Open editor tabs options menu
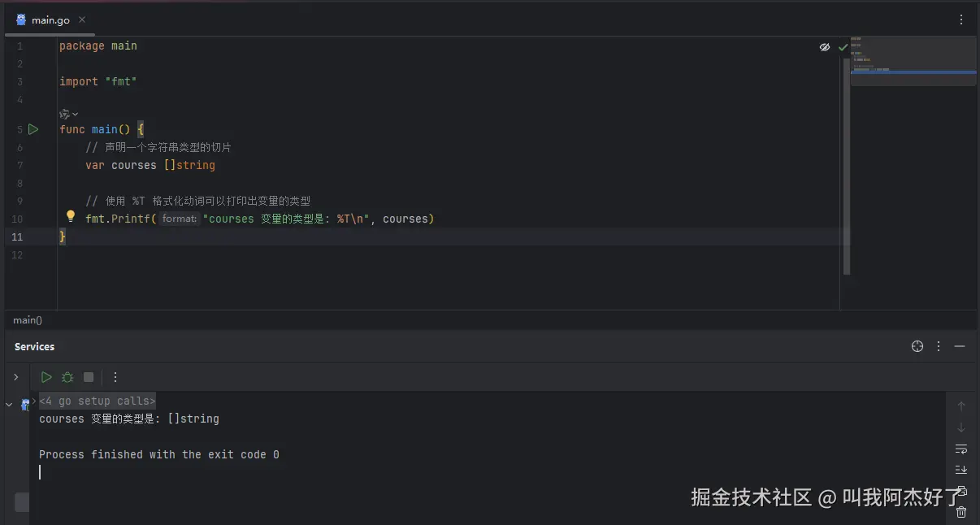This screenshot has width=980, height=525. (961, 20)
